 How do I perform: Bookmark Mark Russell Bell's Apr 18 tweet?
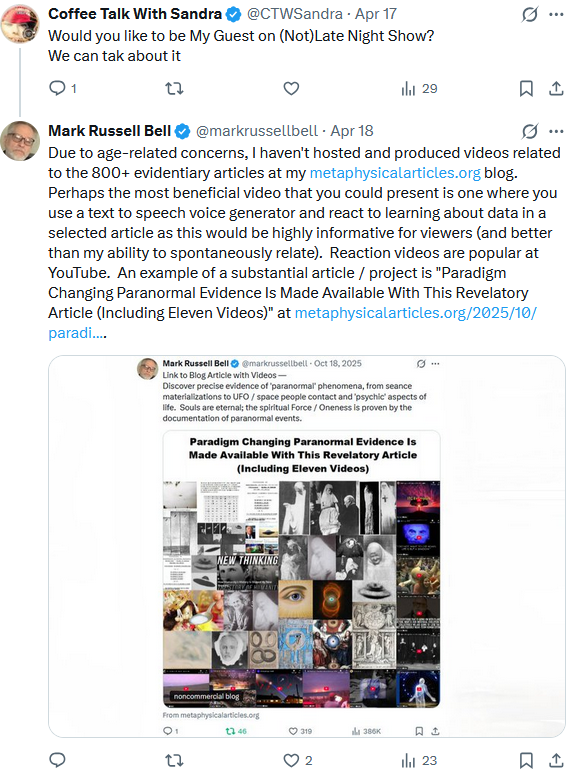point(526,760)
